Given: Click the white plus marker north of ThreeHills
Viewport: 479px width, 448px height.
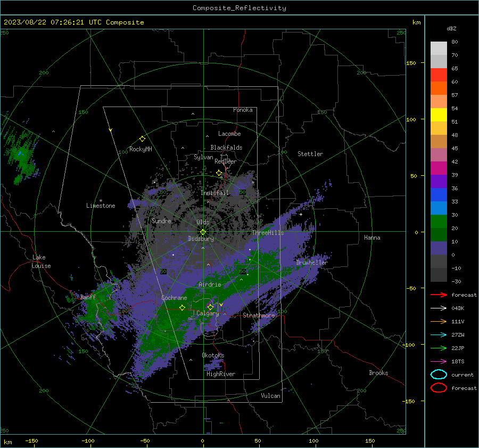Looking at the screenshot, I should [x=301, y=214].
